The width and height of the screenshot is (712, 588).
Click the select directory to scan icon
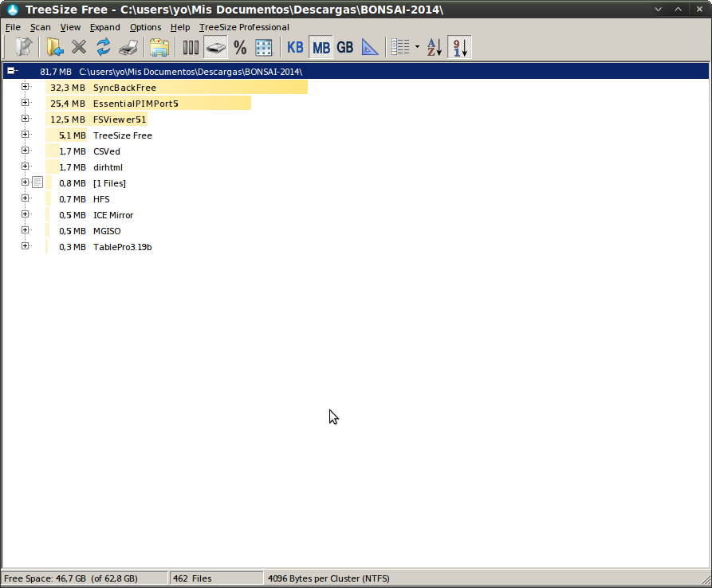(x=54, y=48)
